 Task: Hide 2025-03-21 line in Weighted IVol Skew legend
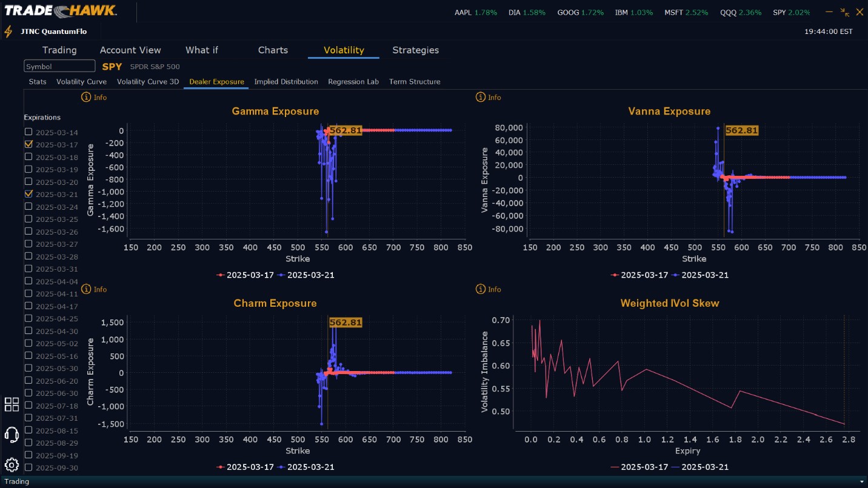[x=700, y=467]
